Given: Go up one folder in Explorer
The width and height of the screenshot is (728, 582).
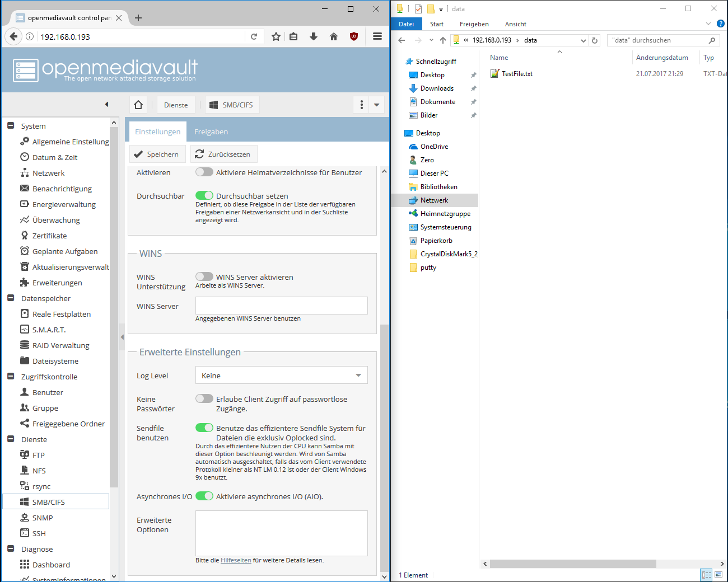Looking at the screenshot, I should 443,40.
